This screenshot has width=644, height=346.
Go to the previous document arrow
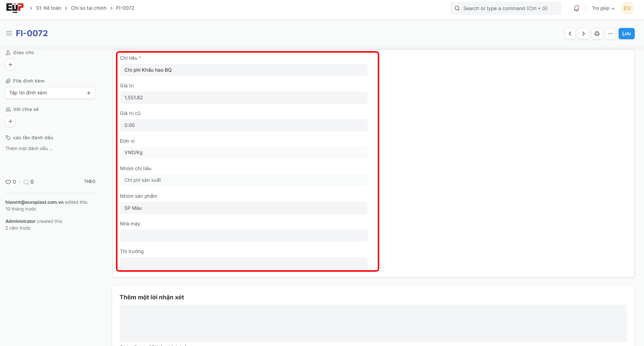570,34
